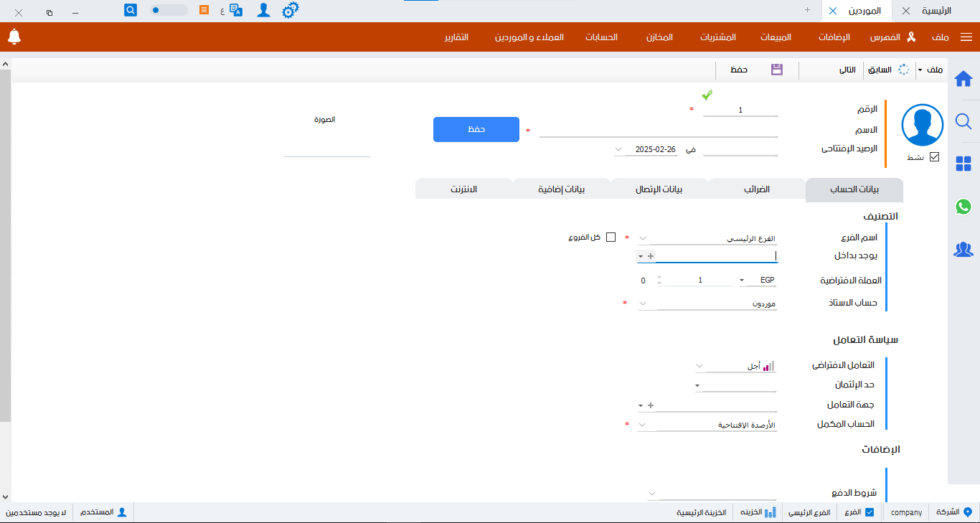Viewport: 980px width, 523px height.
Task: Switch to the الضرائب tab
Action: pyautogui.click(x=756, y=189)
